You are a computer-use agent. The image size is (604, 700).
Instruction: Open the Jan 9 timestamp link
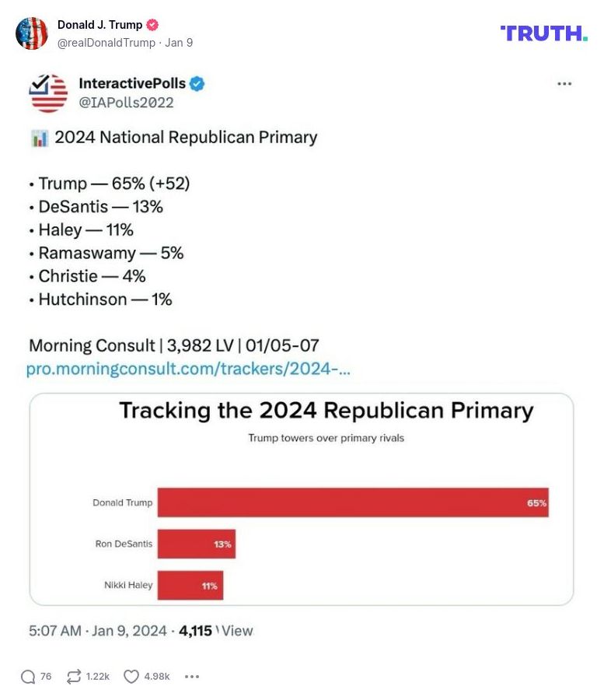(177, 43)
